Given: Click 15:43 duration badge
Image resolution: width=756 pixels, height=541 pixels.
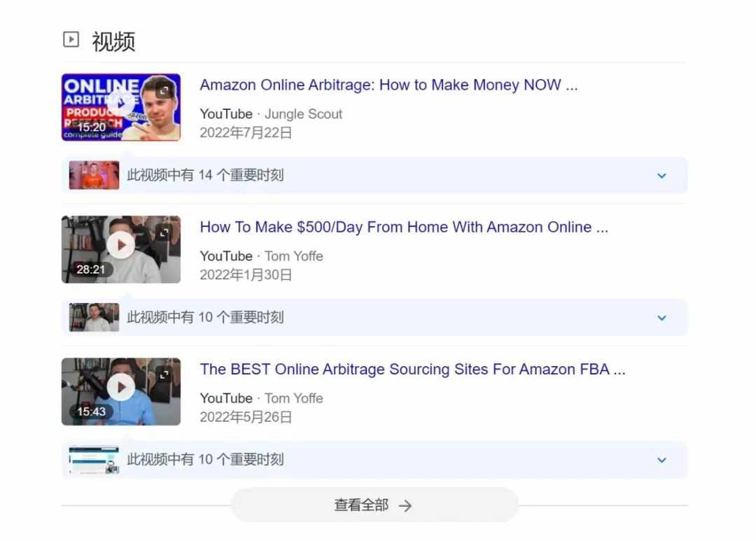Looking at the screenshot, I should pos(91,412).
